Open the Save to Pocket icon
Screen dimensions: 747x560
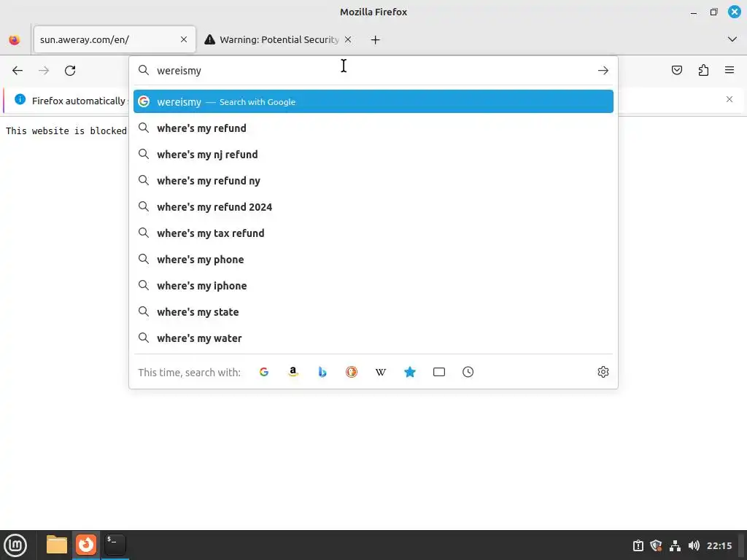point(676,71)
